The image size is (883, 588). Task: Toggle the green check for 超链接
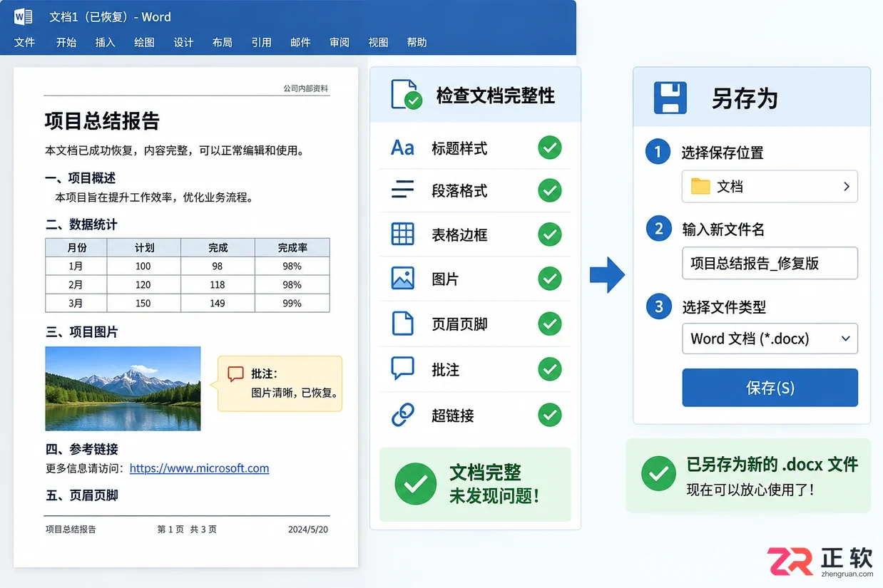tap(549, 415)
